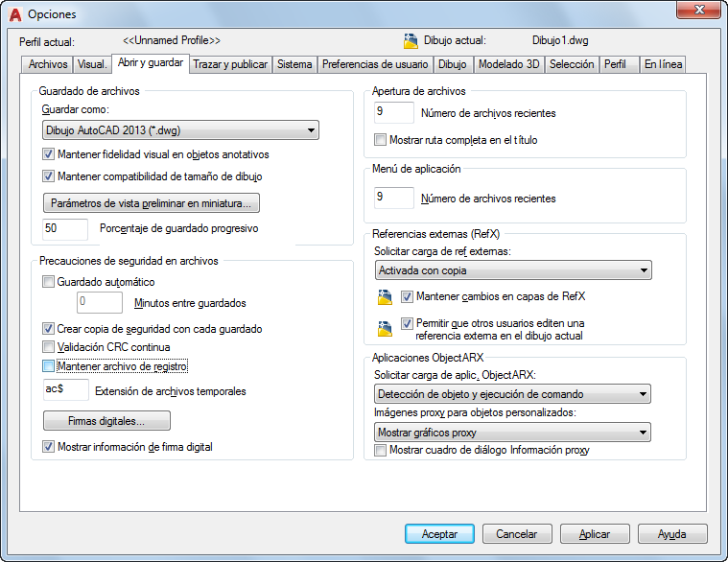This screenshot has width=728, height=562.
Task: Click the drawing icon next to Mantener cambios en capas
Action: point(385,297)
